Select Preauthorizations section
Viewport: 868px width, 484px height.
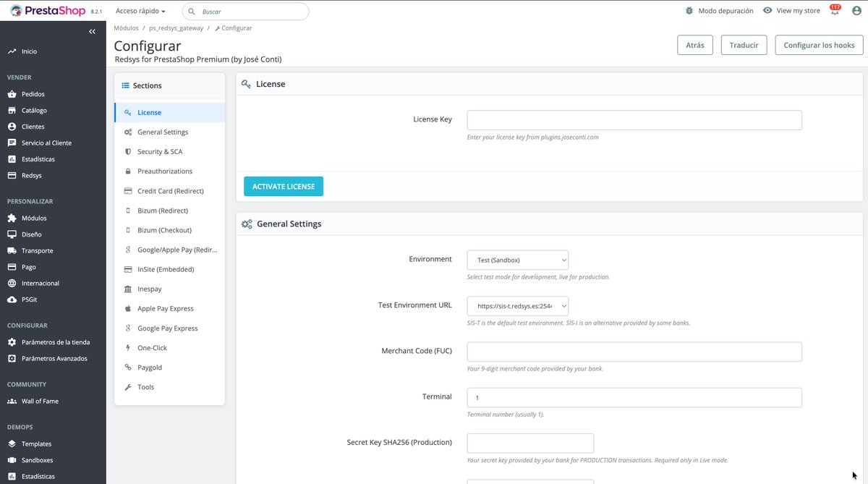pos(169,171)
